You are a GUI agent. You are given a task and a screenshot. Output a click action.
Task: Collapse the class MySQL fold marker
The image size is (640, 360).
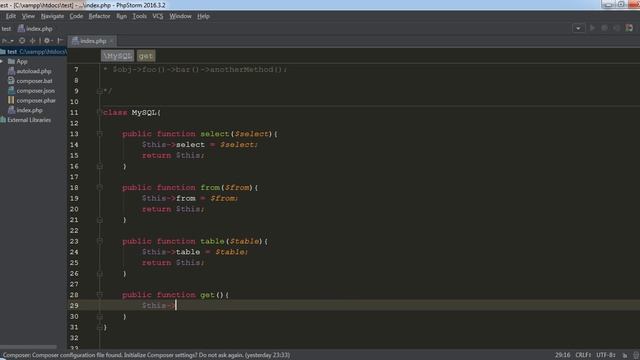coord(100,112)
